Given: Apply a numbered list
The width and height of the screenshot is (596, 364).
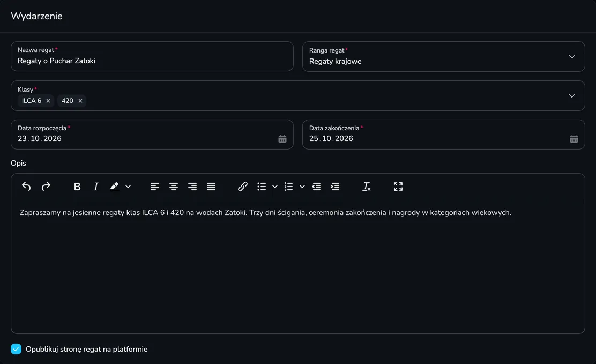Looking at the screenshot, I should point(289,187).
